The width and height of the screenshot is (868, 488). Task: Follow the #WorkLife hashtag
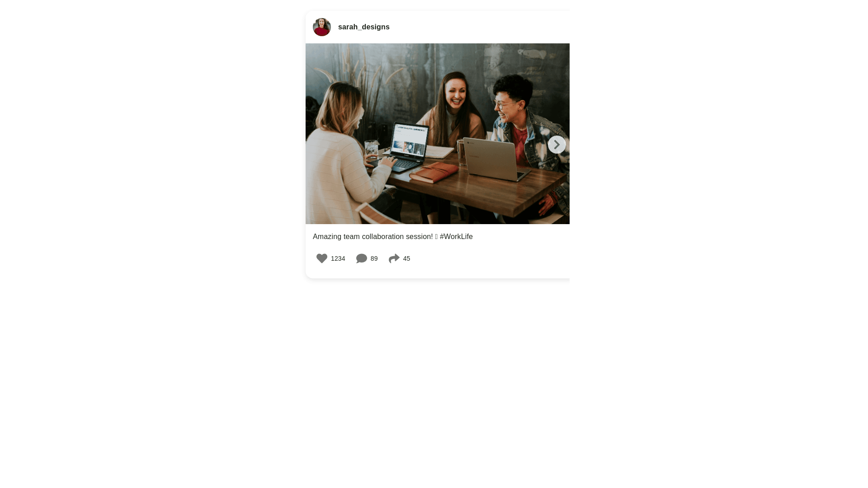tap(456, 237)
